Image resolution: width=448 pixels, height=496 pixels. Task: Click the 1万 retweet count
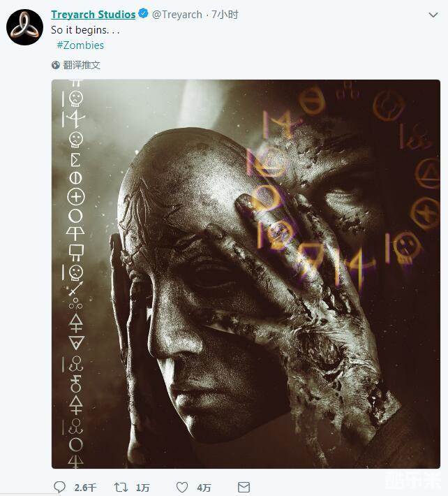click(x=142, y=488)
